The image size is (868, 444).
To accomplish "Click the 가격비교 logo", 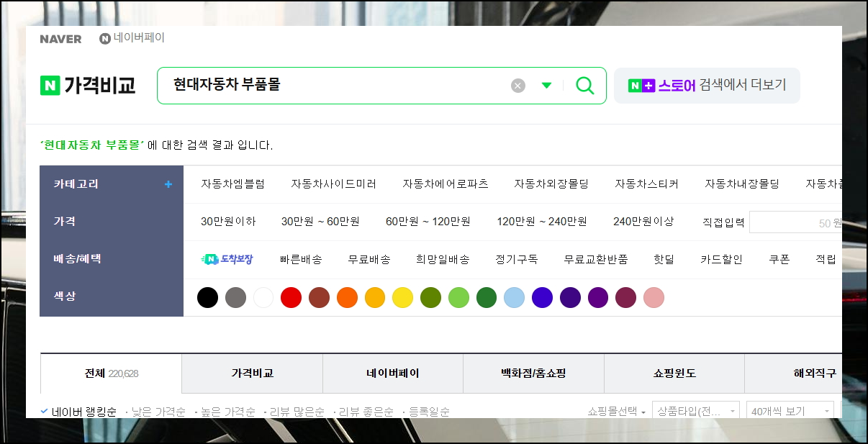I will [x=88, y=86].
